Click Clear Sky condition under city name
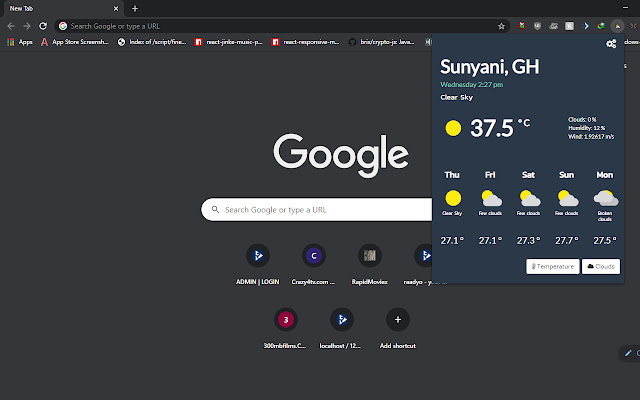This screenshot has height=400, width=640. [456, 97]
